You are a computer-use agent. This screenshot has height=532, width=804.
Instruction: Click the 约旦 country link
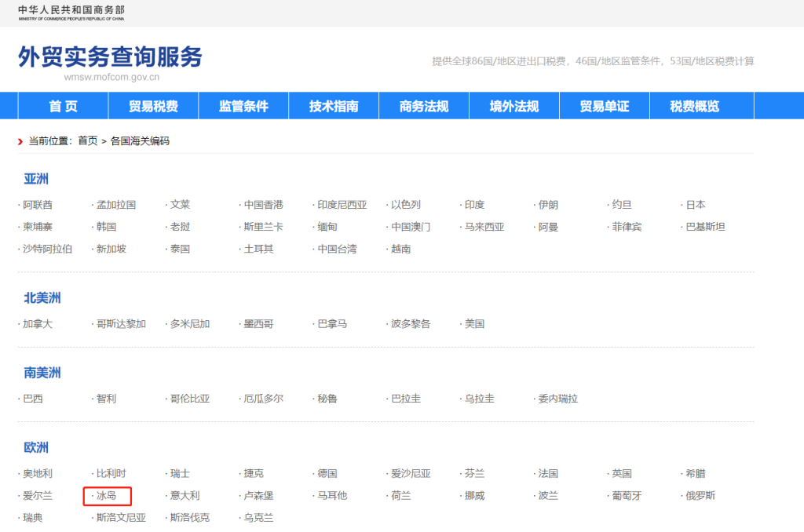622,205
